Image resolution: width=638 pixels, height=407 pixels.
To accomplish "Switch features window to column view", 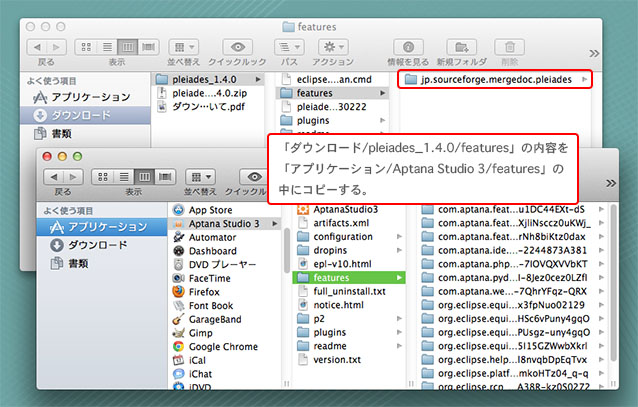I will point(128,47).
